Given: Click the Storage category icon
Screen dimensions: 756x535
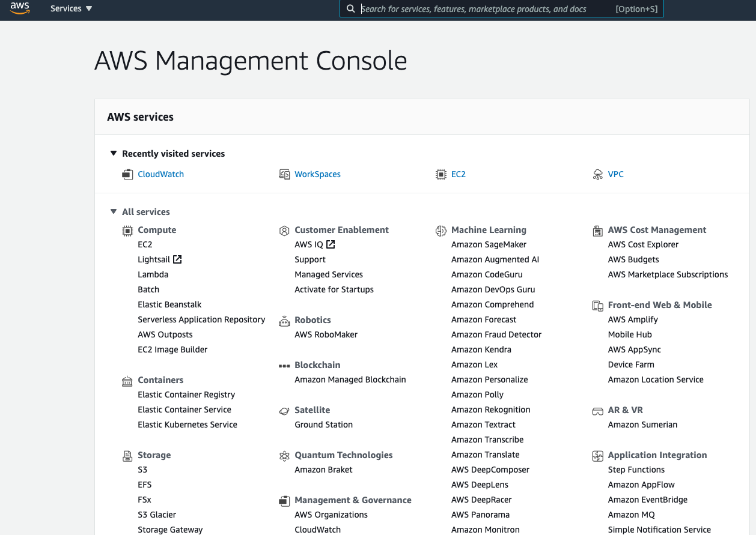Looking at the screenshot, I should 127,456.
